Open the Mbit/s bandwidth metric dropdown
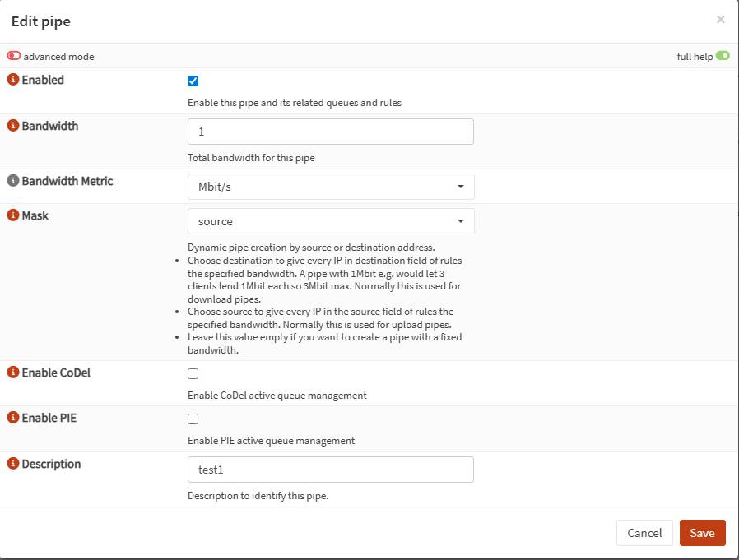 (331, 187)
